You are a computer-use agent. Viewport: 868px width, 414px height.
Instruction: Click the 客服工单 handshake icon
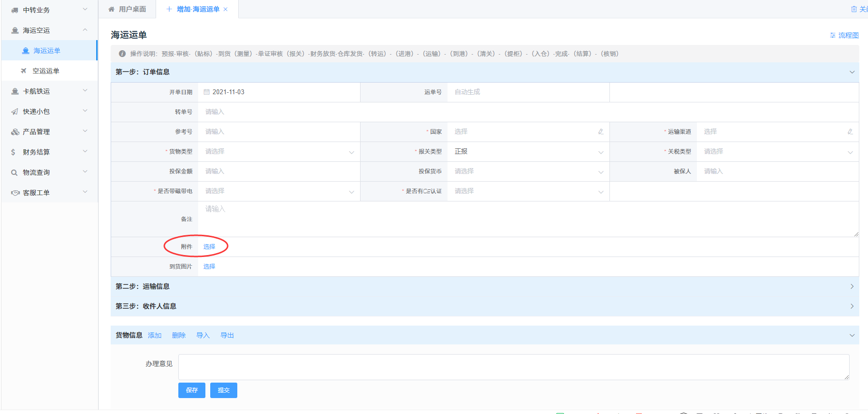point(15,193)
